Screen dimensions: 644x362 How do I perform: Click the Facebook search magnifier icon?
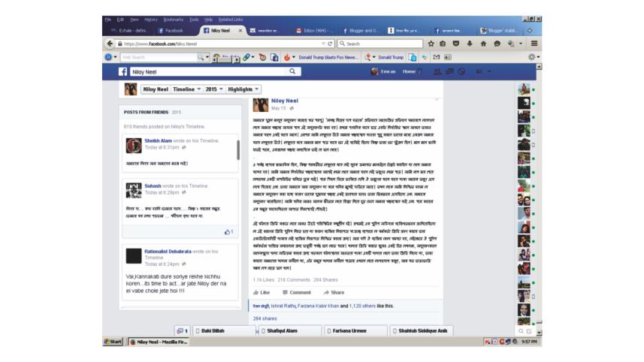pyautogui.click(x=295, y=71)
